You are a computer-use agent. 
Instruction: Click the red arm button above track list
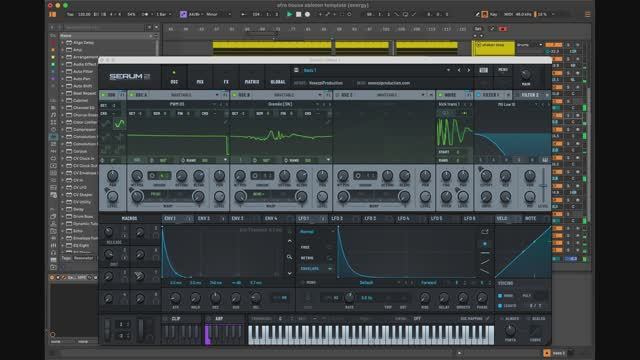(x=503, y=29)
